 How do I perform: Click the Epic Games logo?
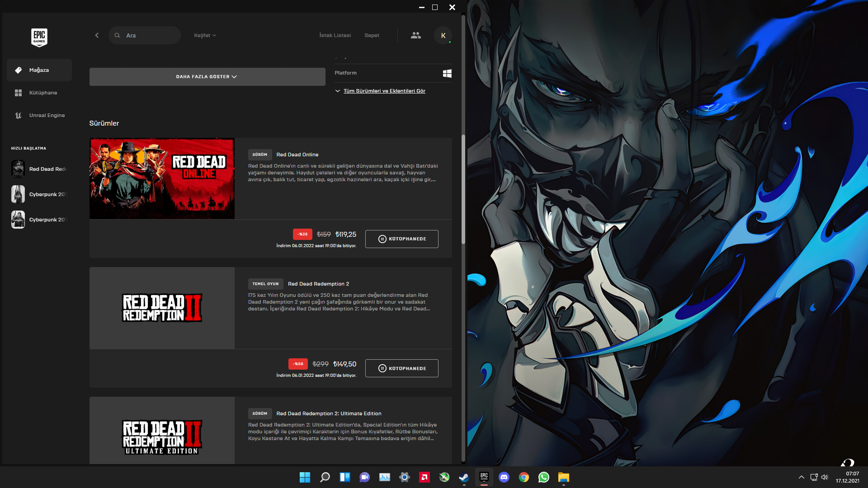[x=39, y=37]
